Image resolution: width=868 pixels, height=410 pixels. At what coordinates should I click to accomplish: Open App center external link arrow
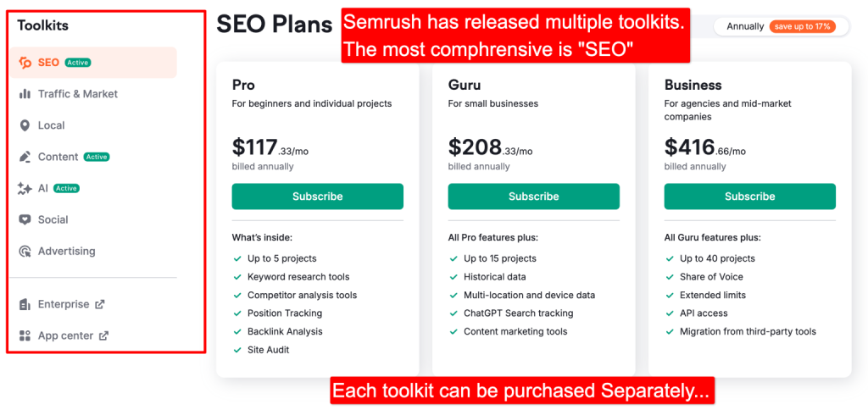[103, 335]
